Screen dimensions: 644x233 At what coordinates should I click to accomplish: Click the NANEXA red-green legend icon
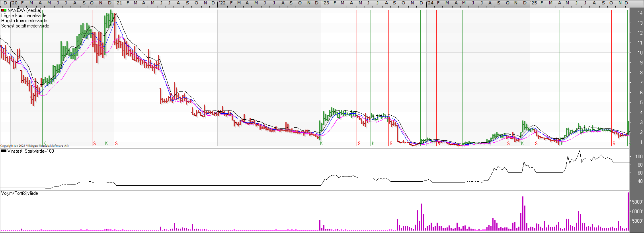[4, 10]
